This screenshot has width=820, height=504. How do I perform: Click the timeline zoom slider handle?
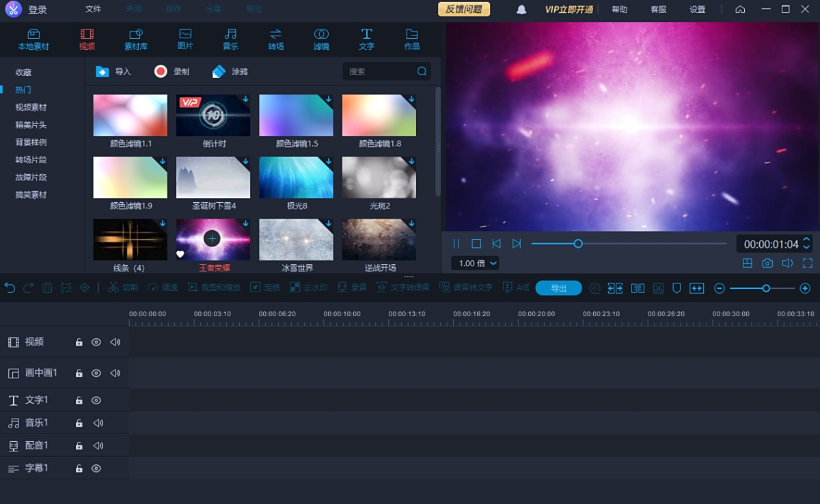click(766, 288)
